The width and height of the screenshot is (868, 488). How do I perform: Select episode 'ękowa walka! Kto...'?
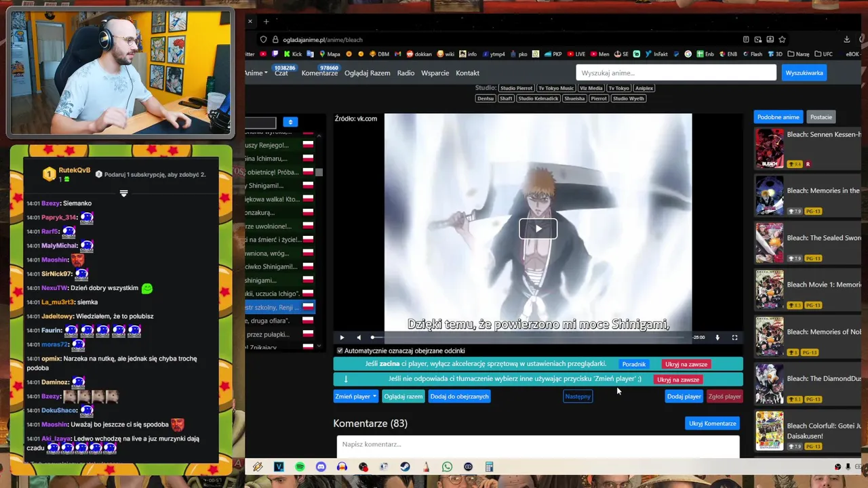tap(280, 199)
